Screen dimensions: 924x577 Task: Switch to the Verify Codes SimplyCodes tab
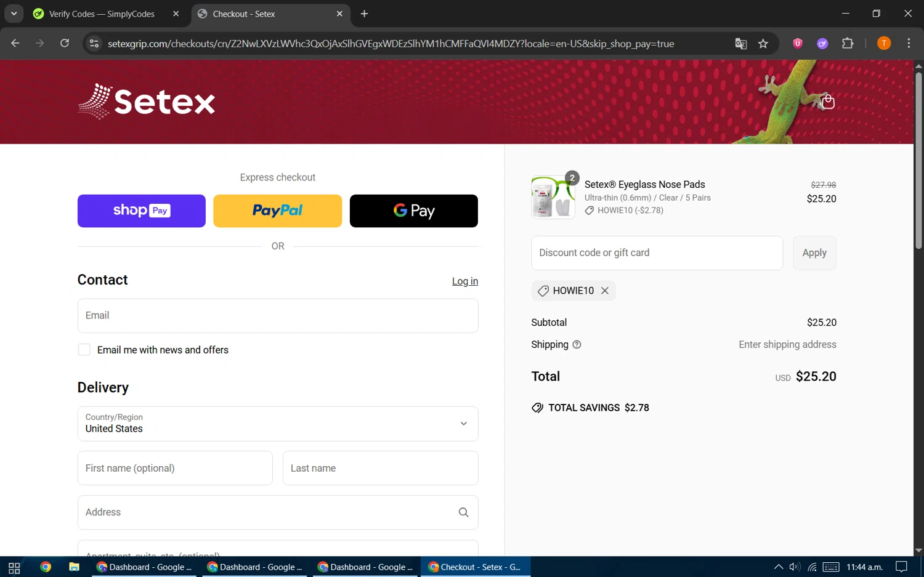click(102, 14)
